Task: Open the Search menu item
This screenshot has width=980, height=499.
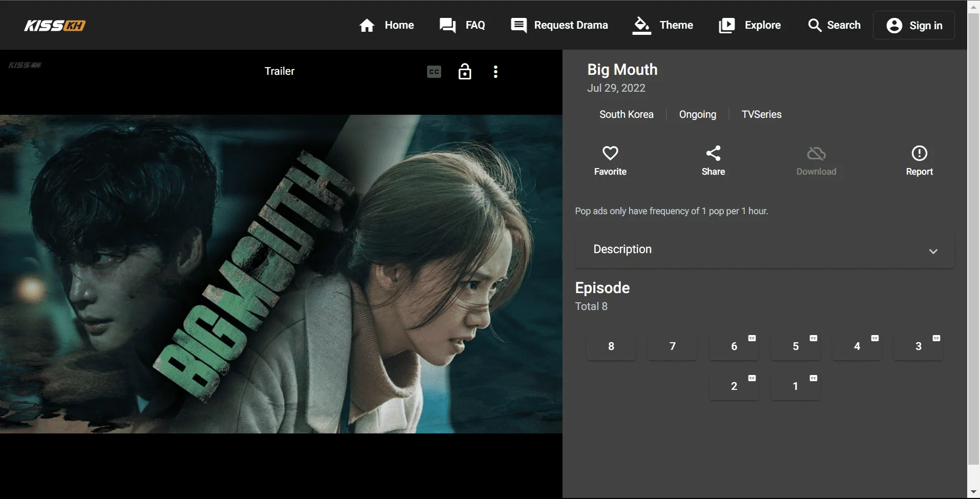Action: tap(844, 25)
